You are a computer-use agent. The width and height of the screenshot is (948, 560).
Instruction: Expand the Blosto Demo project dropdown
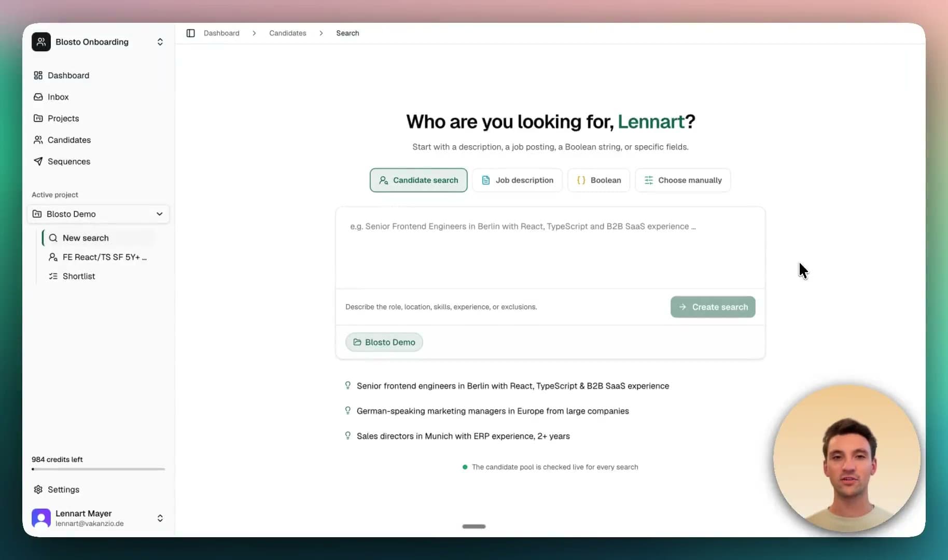point(98,214)
